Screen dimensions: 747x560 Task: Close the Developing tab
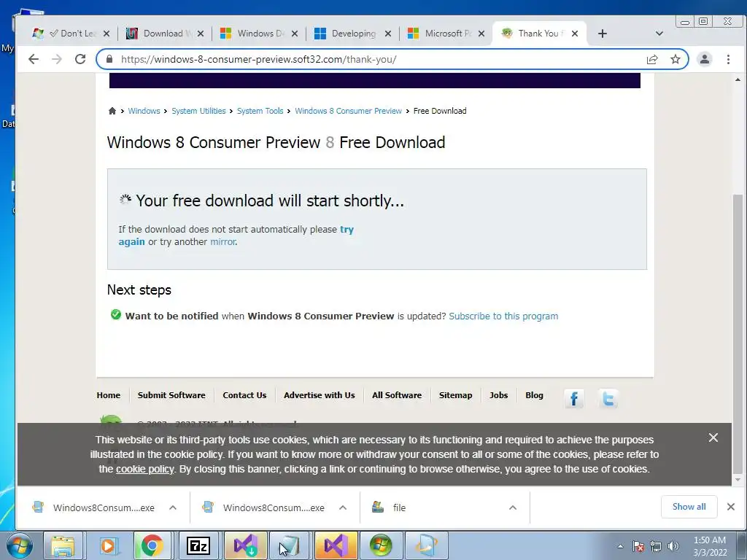coord(388,34)
